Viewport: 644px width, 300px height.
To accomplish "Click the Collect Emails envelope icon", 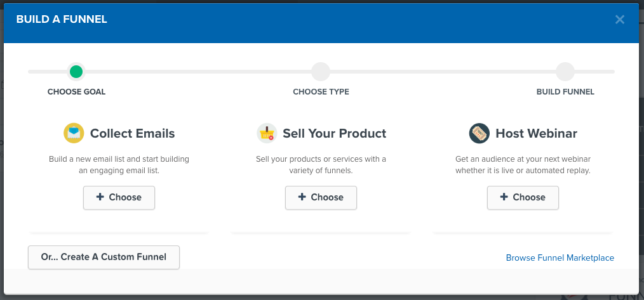I will [74, 133].
